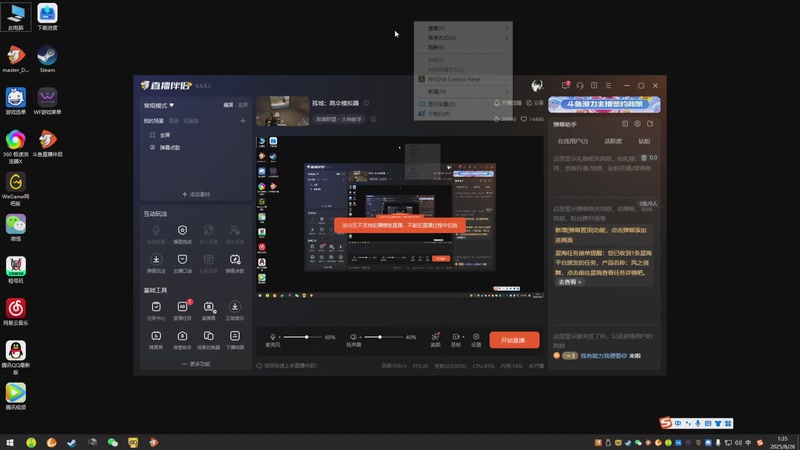Open the 房管助手 room manager tool
The height and width of the screenshot is (450, 800).
click(x=182, y=340)
